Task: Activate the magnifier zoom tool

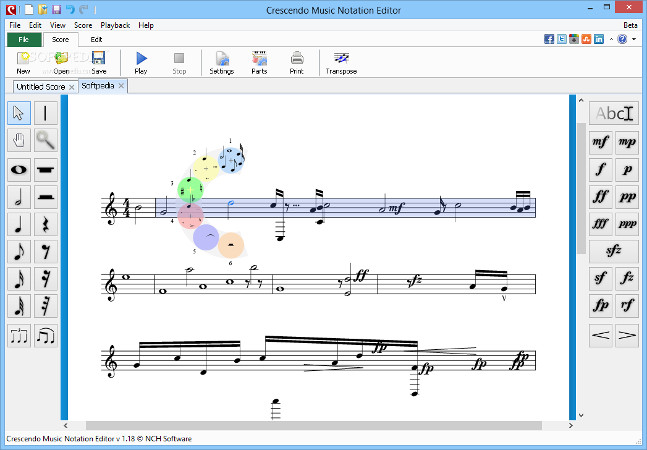Action: (x=45, y=140)
